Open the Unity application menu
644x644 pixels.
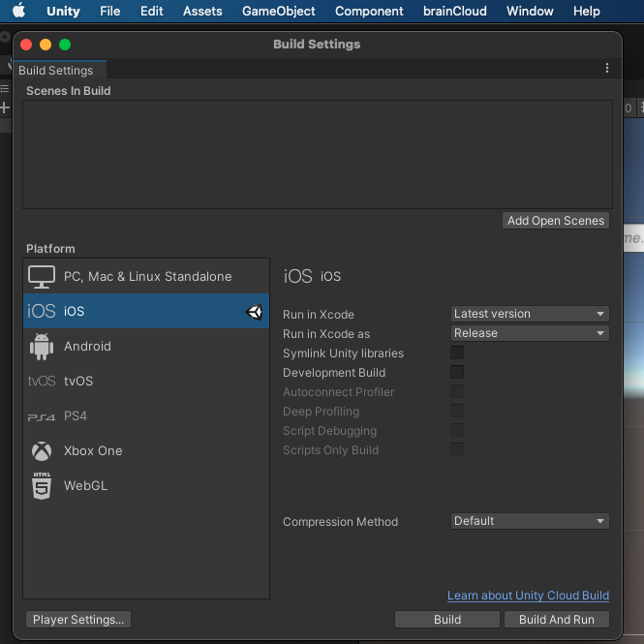click(63, 11)
